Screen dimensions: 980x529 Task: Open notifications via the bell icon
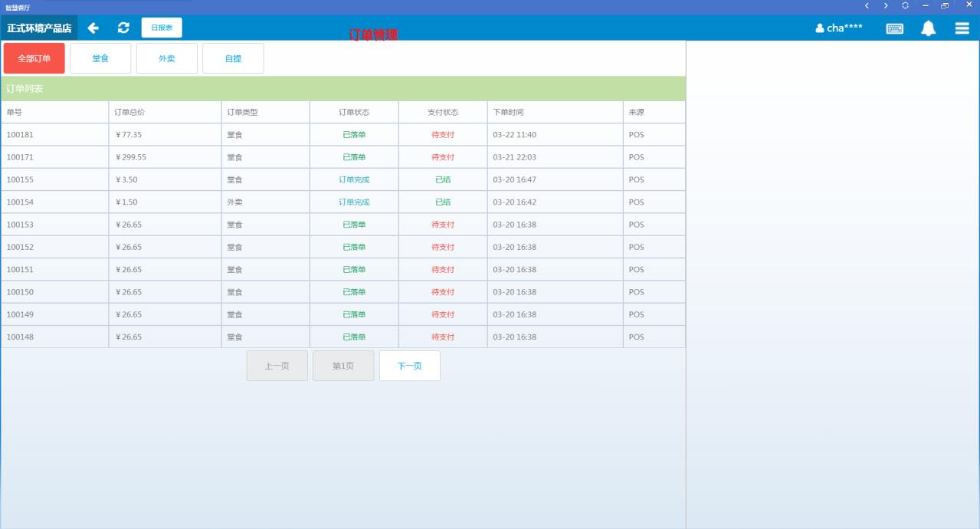click(x=928, y=28)
